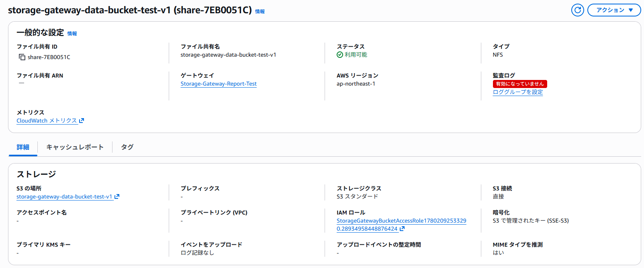Click the 直接 S3 connection value
This screenshot has width=644, height=268.
[x=499, y=196]
